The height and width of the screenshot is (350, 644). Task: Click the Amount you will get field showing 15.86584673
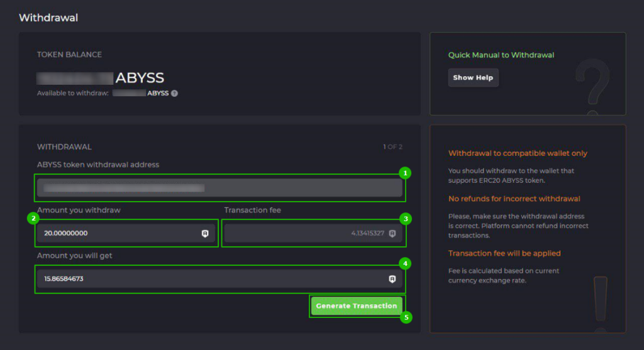219,278
